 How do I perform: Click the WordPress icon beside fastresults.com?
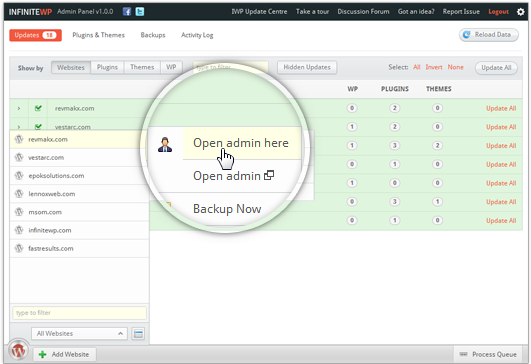click(19, 248)
